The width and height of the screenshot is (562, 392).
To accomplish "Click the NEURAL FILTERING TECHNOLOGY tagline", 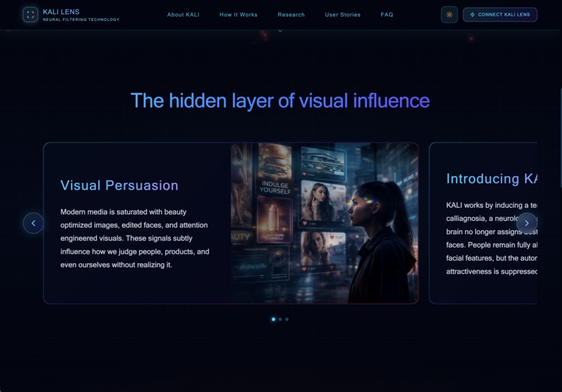I will click(x=81, y=20).
